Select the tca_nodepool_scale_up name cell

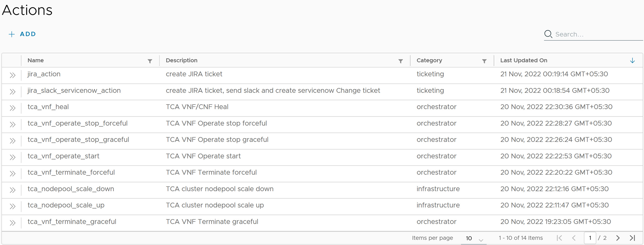pos(66,205)
